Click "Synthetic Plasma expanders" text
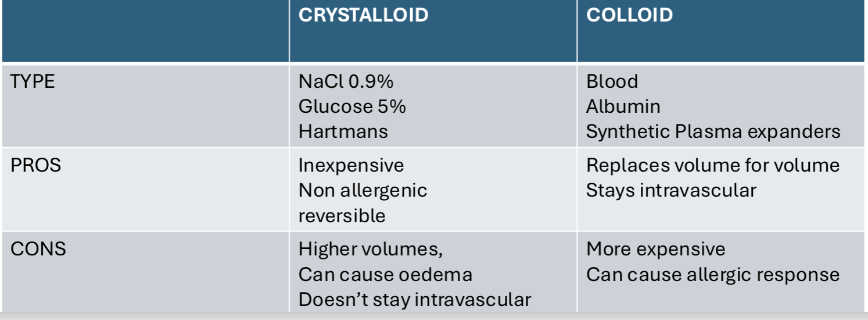The image size is (868, 320). [713, 131]
